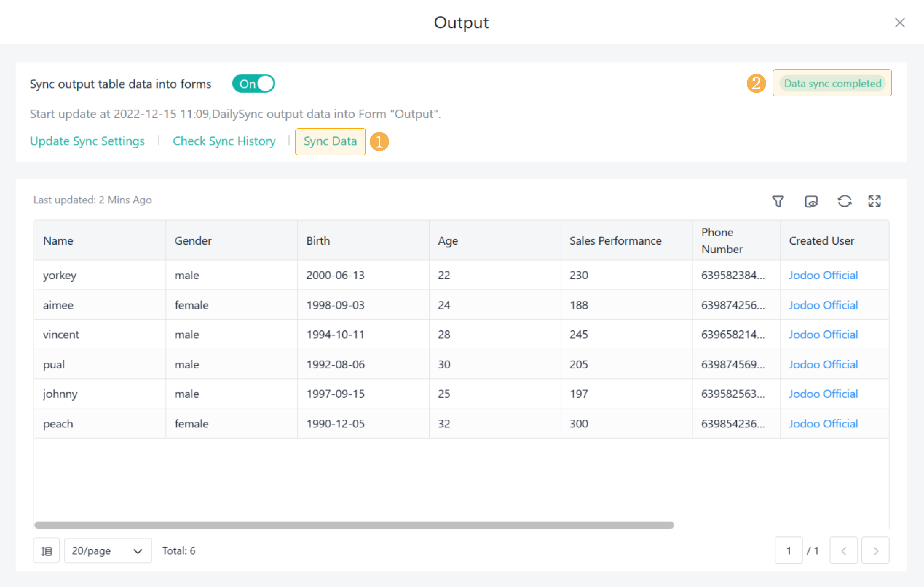Screen dimensions: 924x587
Task: Click the row height icon button
Action: pos(46,551)
